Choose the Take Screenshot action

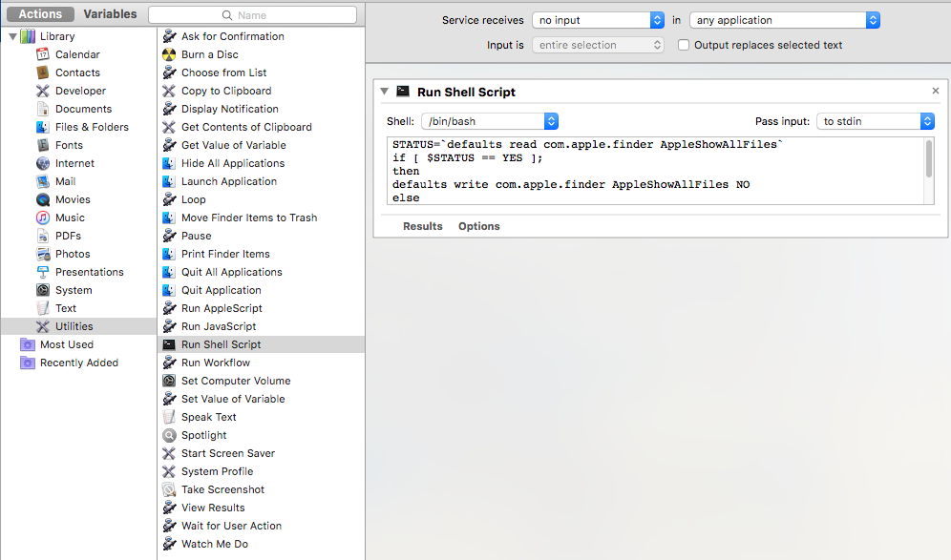click(x=222, y=489)
